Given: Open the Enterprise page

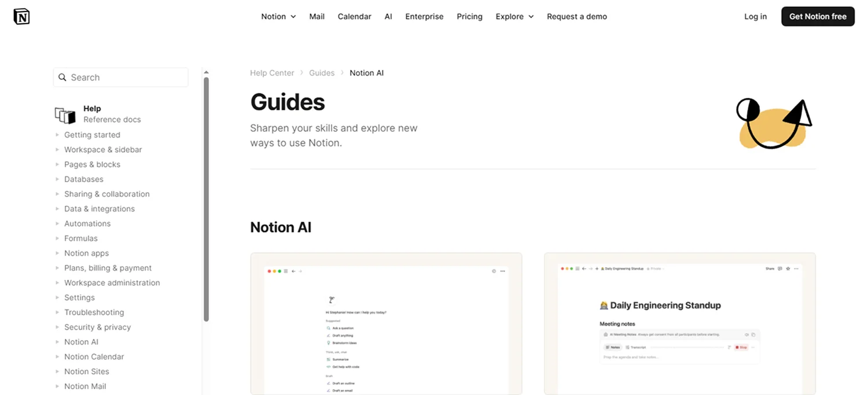Looking at the screenshot, I should [x=424, y=17].
